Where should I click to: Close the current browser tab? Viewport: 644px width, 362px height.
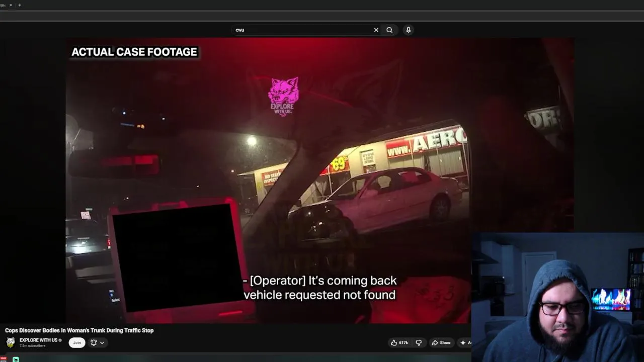pos(11,5)
